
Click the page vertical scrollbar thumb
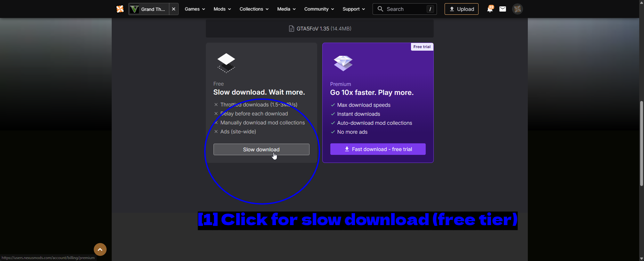tap(641, 143)
